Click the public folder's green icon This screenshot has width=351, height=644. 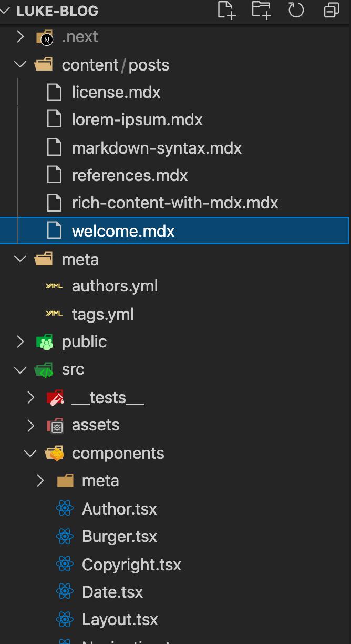[45, 342]
